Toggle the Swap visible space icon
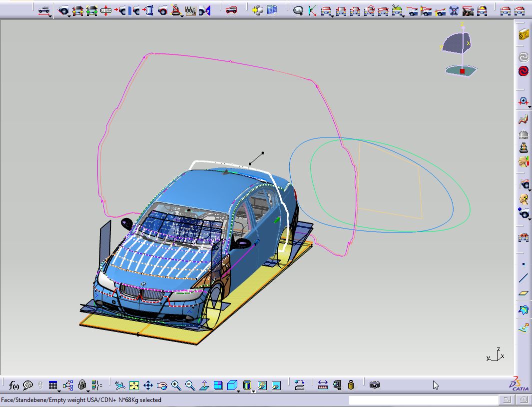The image size is (532, 407). click(x=276, y=385)
